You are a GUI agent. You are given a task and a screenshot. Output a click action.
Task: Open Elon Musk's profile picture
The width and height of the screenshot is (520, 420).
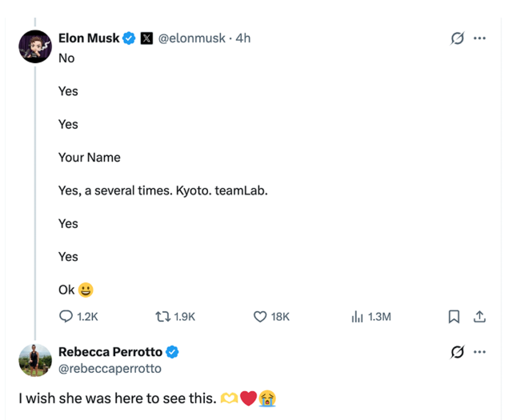click(35, 46)
